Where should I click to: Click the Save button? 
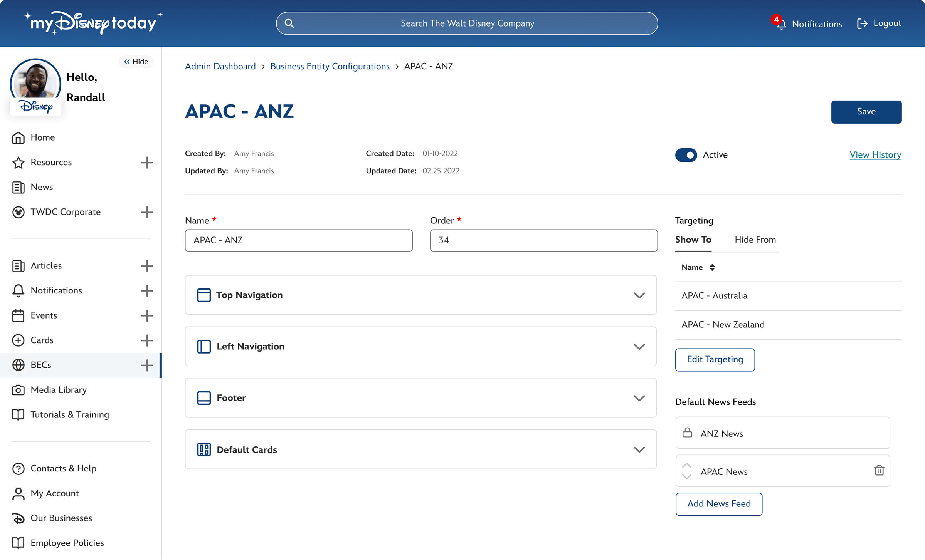tap(866, 112)
